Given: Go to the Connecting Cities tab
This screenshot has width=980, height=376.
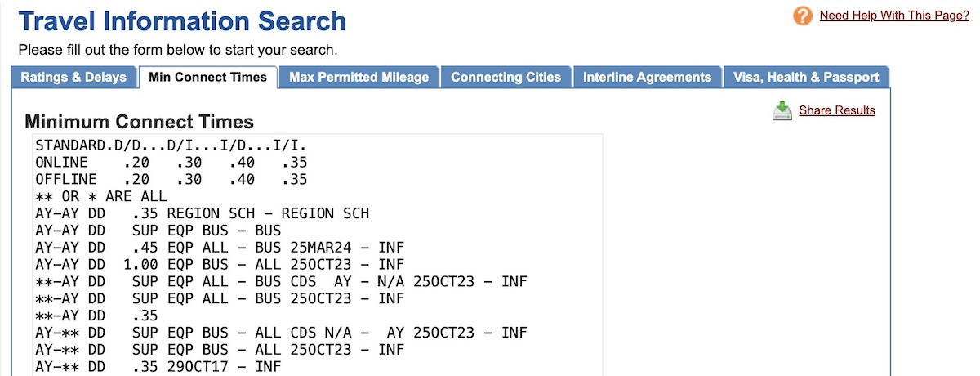Looking at the screenshot, I should pyautogui.click(x=506, y=77).
